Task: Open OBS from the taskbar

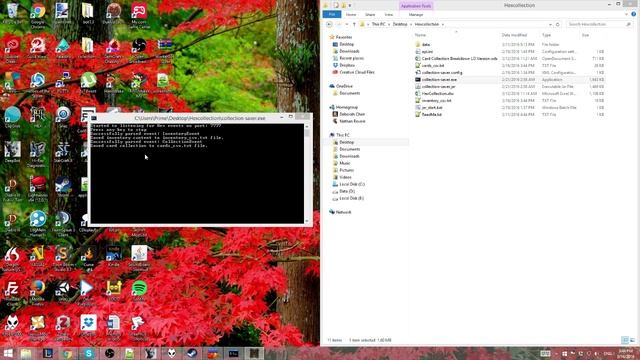Action: click(109, 353)
